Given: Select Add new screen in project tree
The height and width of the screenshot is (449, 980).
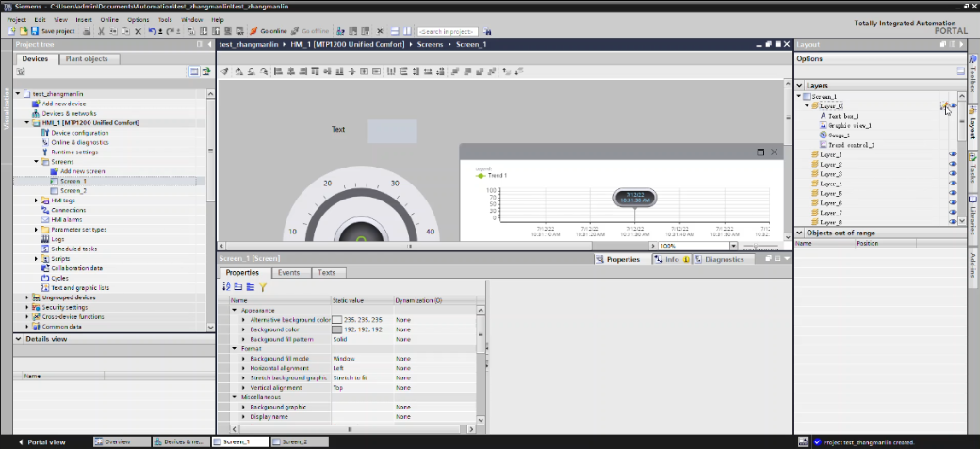Looking at the screenshot, I should (83, 171).
